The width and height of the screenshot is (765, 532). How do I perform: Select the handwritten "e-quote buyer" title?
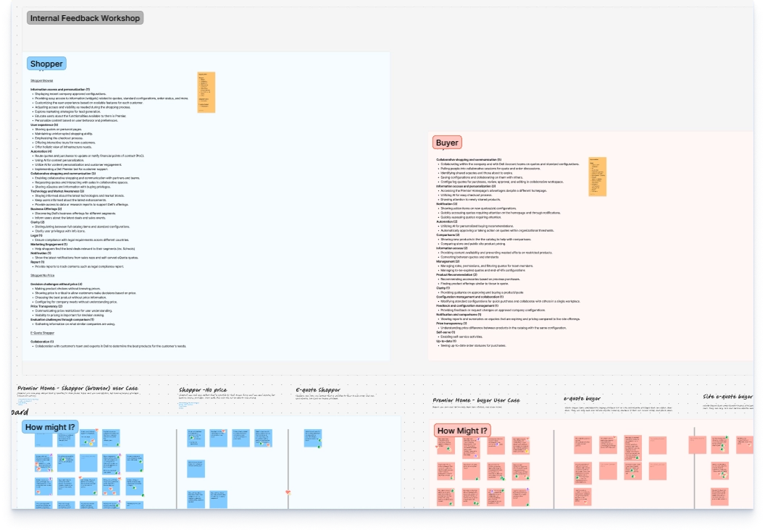[x=582, y=398]
